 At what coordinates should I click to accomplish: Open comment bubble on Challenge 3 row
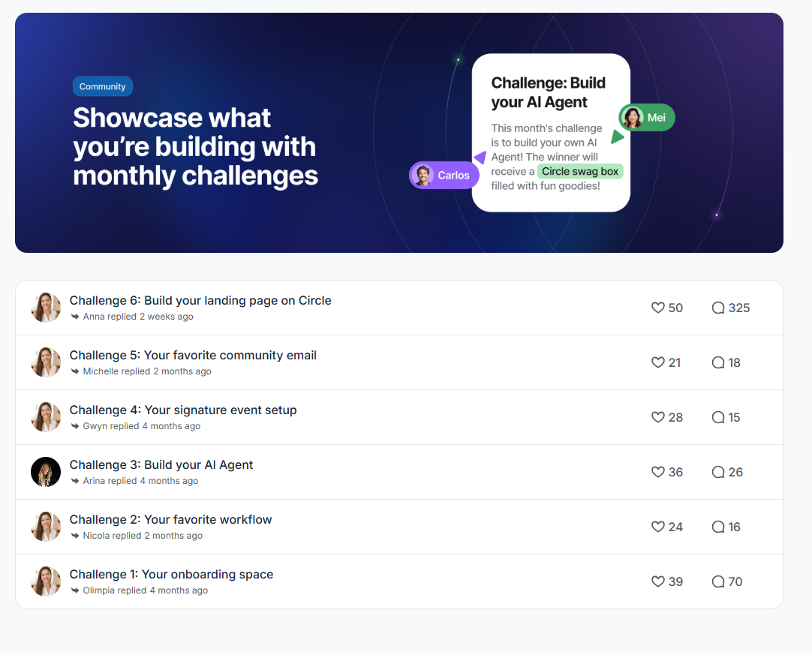point(717,472)
